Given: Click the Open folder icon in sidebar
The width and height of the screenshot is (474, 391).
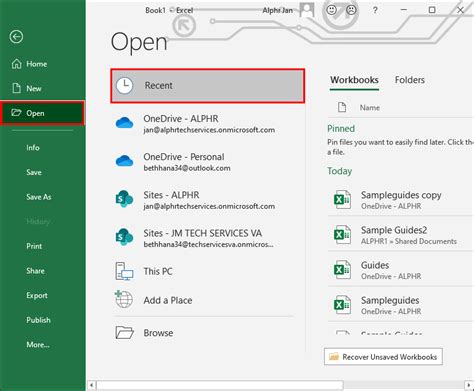Looking at the screenshot, I should point(16,113).
